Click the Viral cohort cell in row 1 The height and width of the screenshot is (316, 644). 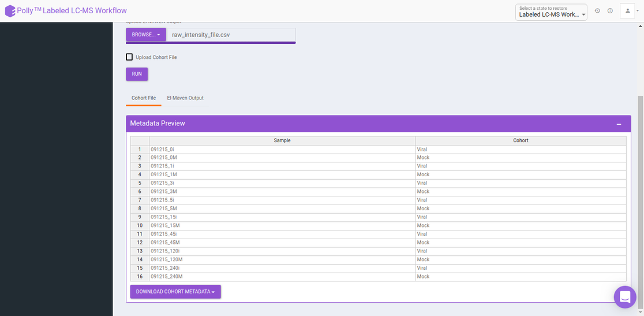(x=521, y=150)
